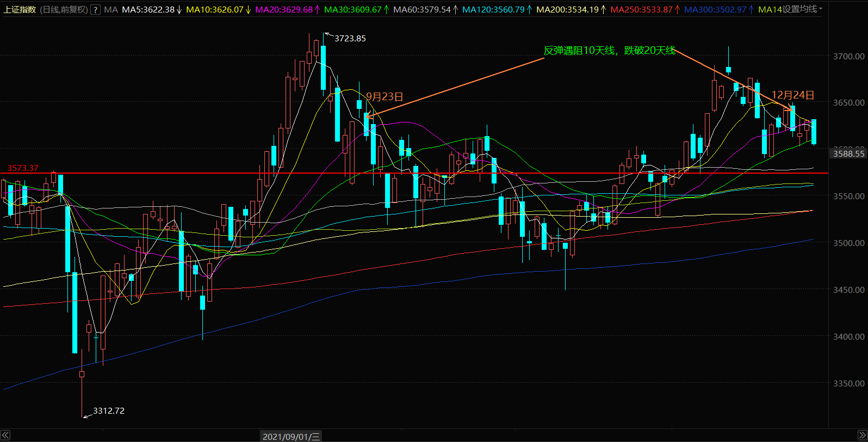Click the 3700.00 price axis label

point(849,56)
